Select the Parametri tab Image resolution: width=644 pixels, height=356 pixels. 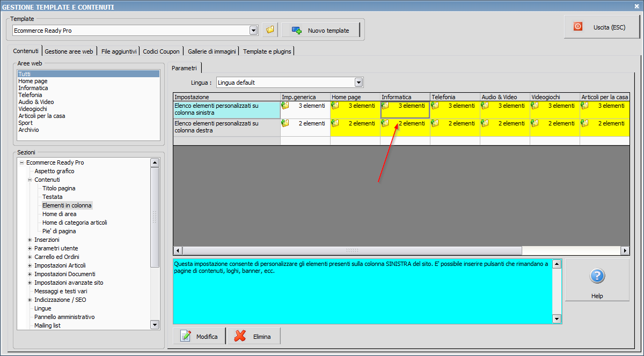tap(185, 68)
